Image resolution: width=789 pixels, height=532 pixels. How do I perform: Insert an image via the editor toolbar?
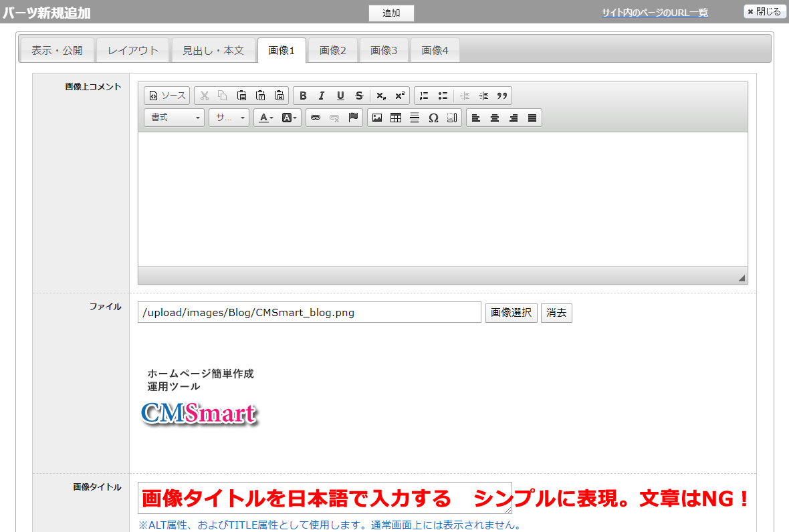pos(377,118)
